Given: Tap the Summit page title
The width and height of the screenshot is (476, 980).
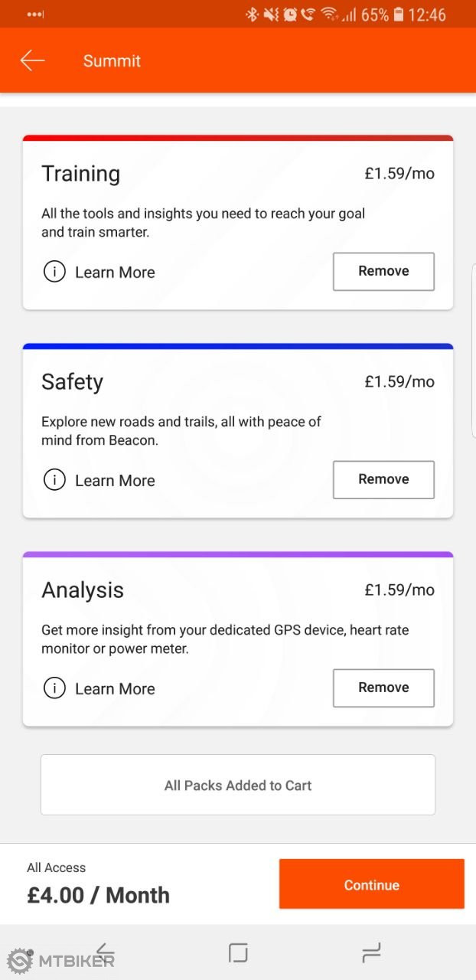Looking at the screenshot, I should [x=112, y=61].
